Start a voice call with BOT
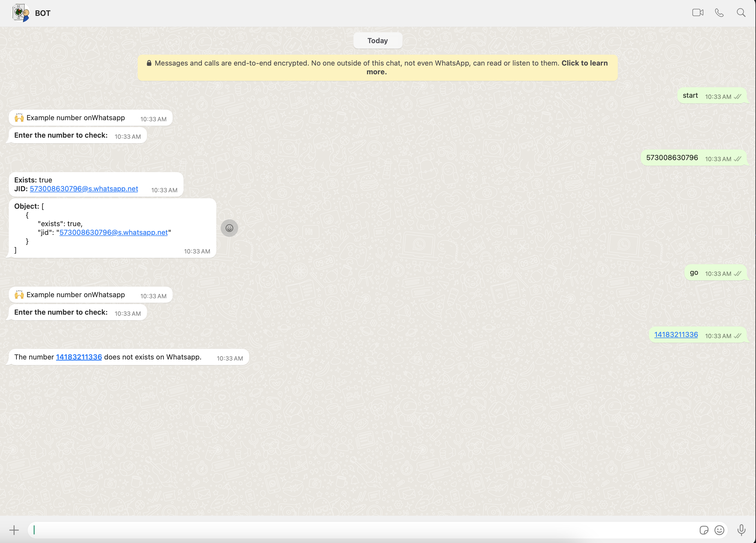Image resolution: width=756 pixels, height=543 pixels. tap(719, 13)
